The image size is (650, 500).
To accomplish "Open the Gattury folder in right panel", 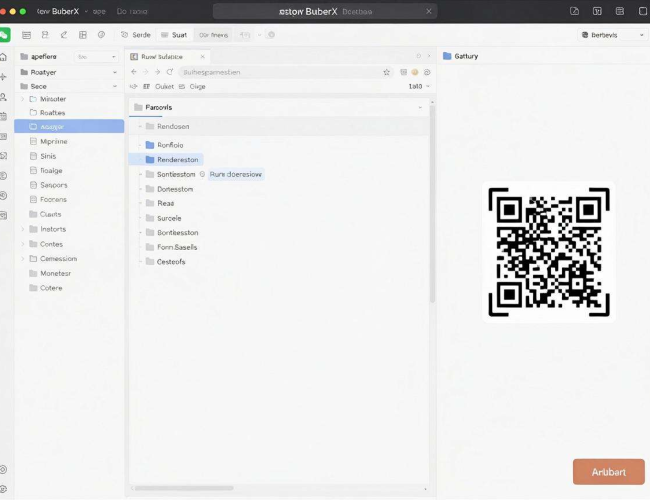I will (x=461, y=56).
